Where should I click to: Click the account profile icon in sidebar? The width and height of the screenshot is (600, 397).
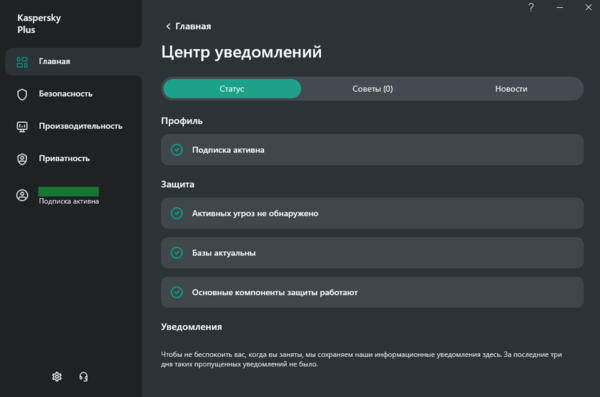pos(22,195)
